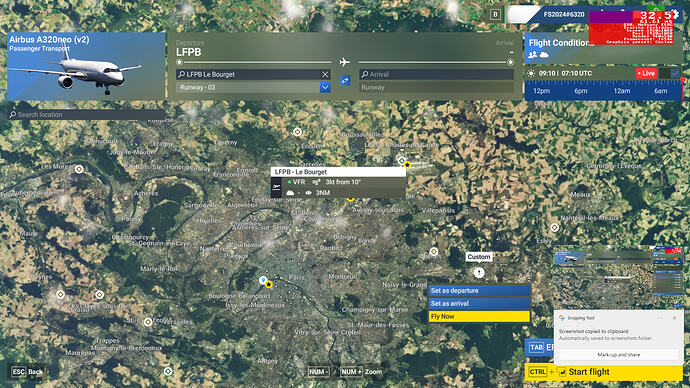Select the blue location pin west of Paris
The height and width of the screenshot is (388, 690).
263,280
